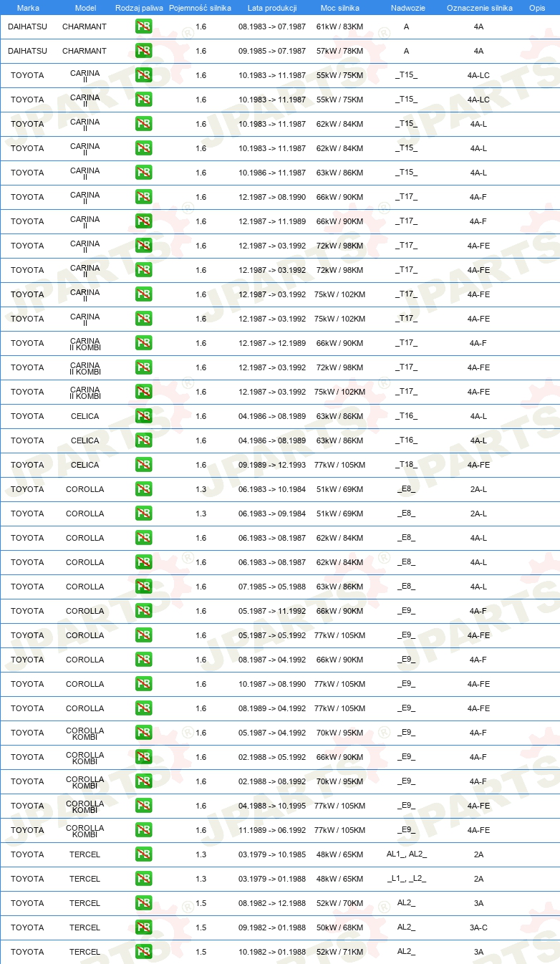The image size is (560, 964).
Task: Select the '61kW / 83KM' power cell
Action: [x=339, y=26]
